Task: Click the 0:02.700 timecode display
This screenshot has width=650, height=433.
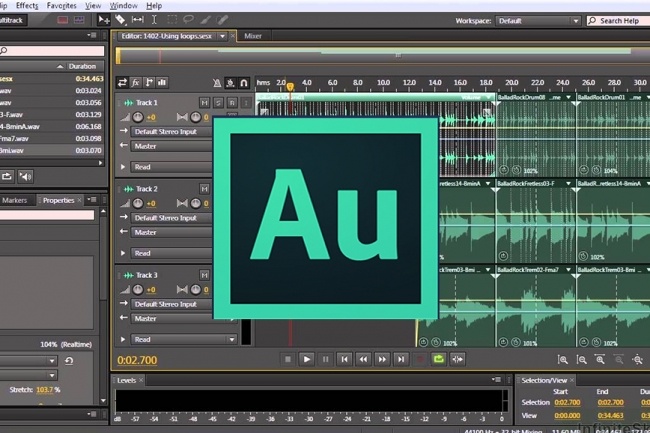Action: click(137, 360)
